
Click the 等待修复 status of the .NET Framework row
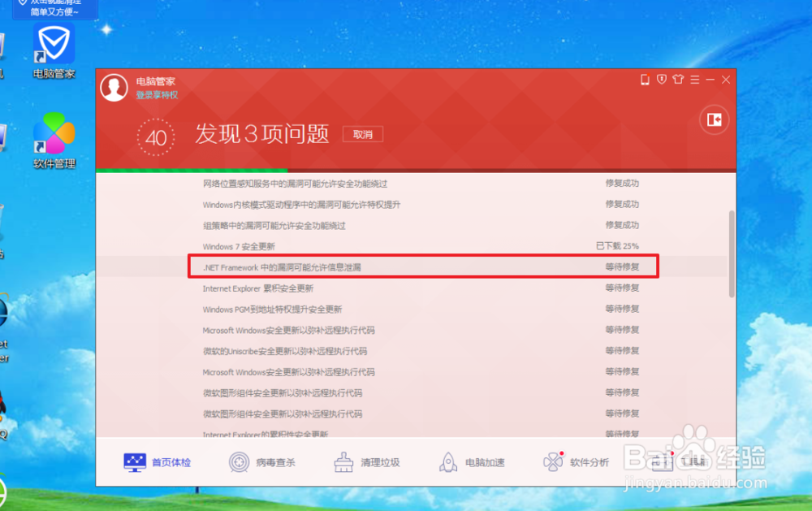pos(623,267)
